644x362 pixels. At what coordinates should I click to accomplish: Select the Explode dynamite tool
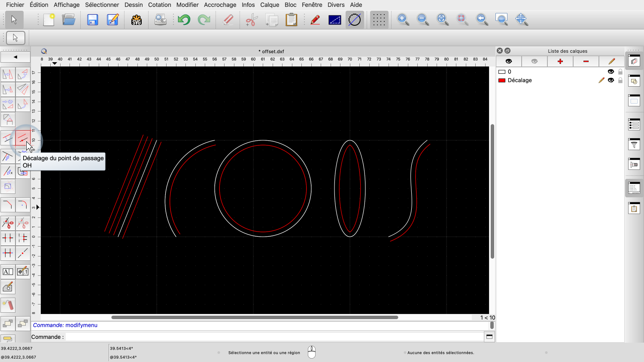(8, 305)
